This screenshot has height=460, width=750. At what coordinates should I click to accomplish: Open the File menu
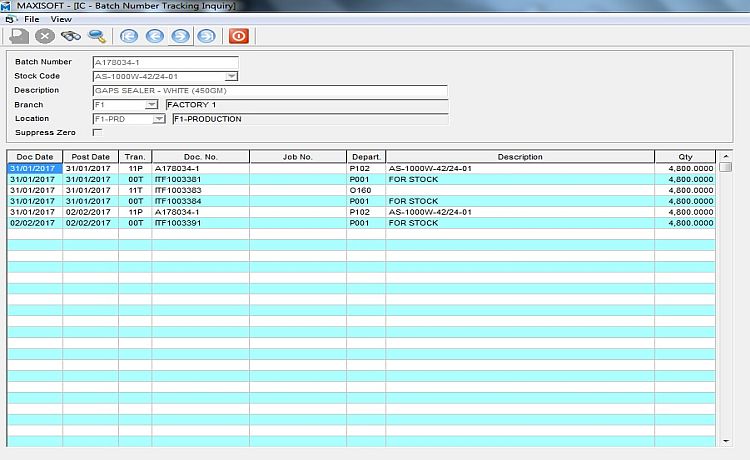point(31,19)
